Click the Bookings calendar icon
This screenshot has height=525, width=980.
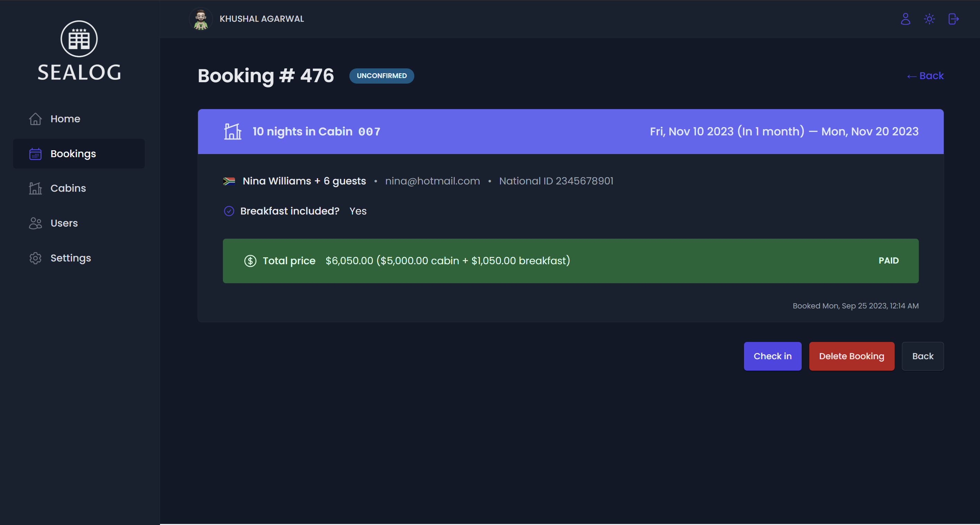35,154
